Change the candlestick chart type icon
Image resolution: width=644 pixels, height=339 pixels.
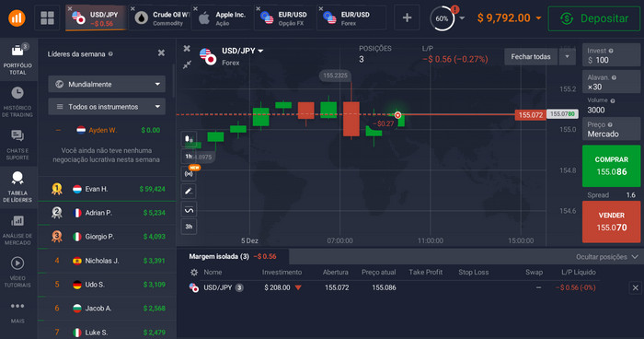pos(189,139)
